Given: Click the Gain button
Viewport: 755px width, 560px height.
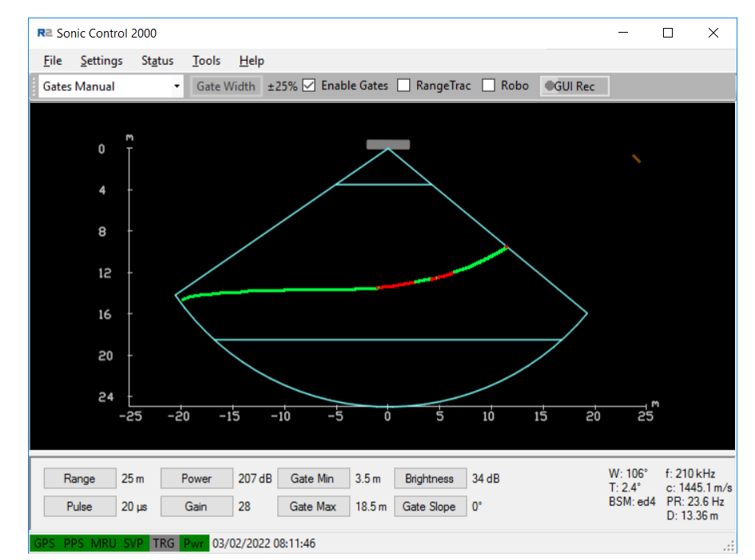Looking at the screenshot, I should pos(197,506).
